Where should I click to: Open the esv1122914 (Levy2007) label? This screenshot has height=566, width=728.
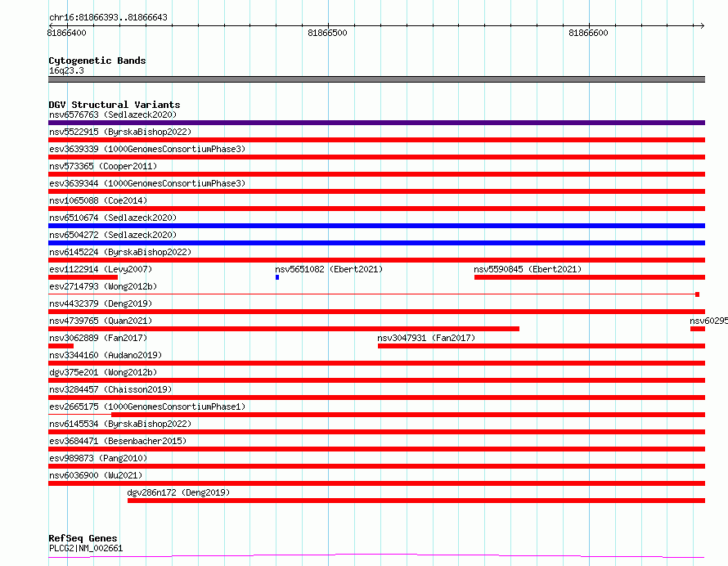coord(101,269)
